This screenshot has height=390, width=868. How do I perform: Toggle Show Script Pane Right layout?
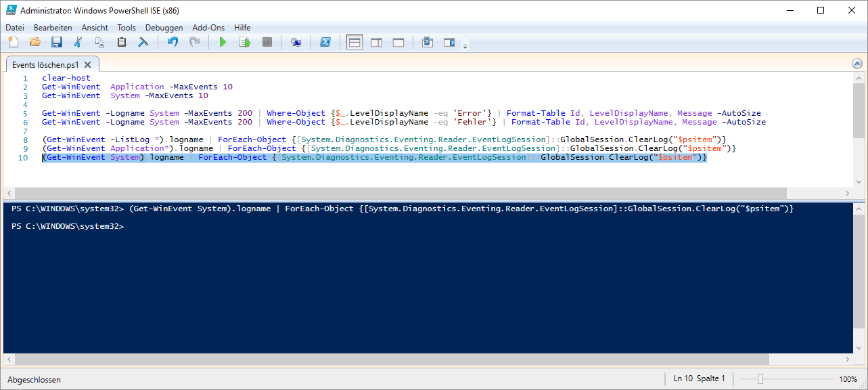376,43
